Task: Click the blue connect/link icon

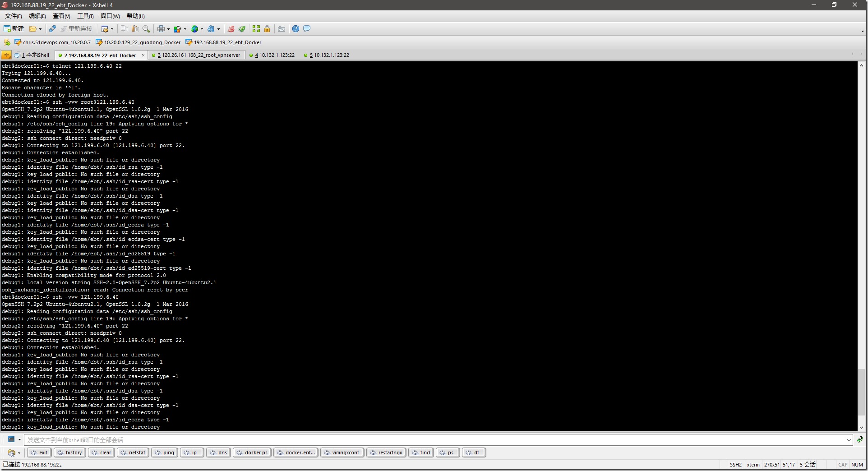Action: (52, 29)
